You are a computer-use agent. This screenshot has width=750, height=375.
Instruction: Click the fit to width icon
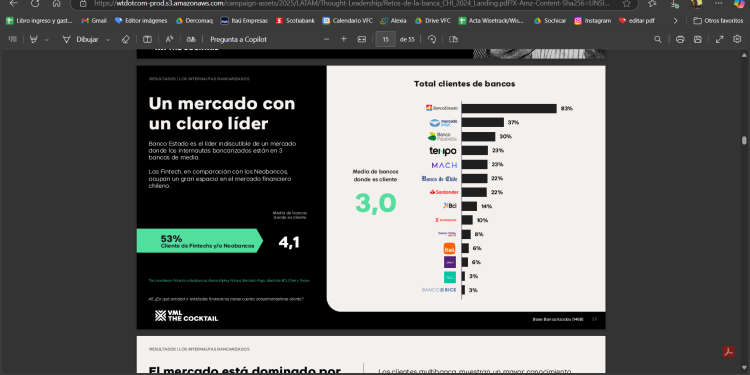coord(362,39)
